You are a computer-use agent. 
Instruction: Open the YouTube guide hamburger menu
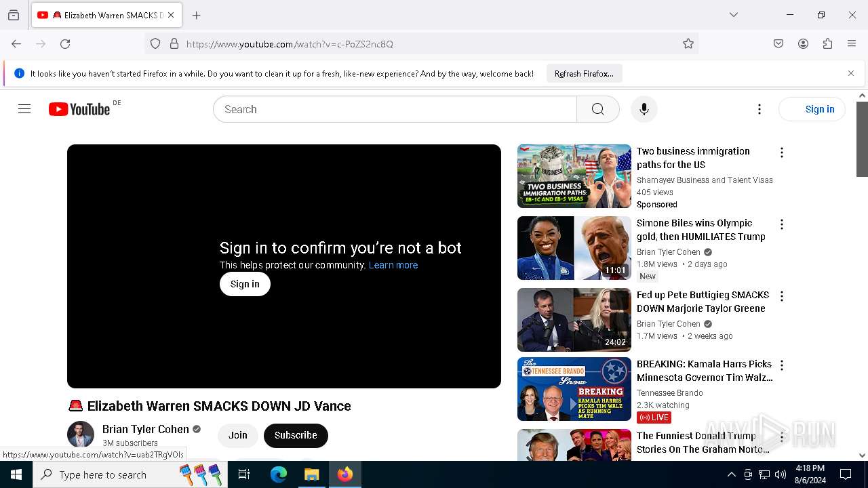[24, 109]
